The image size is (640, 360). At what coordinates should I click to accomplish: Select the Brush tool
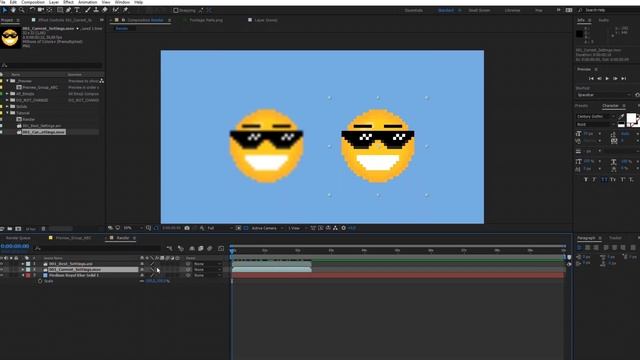[x=87, y=10]
